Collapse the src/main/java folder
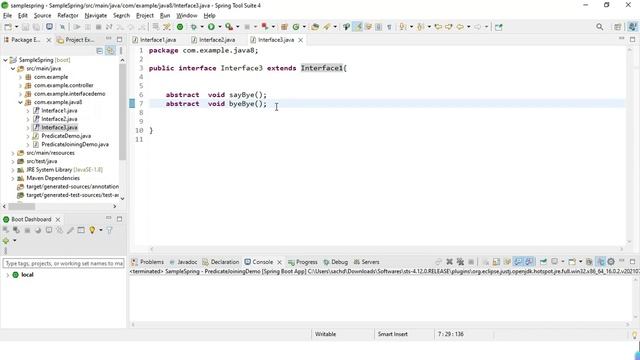Image resolution: width=640 pixels, height=360 pixels. point(13,69)
